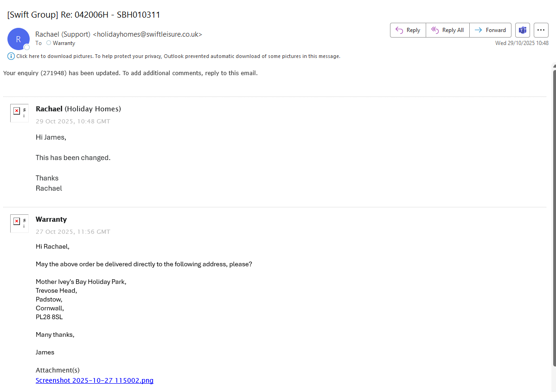Click the email subject line heading

(83, 15)
